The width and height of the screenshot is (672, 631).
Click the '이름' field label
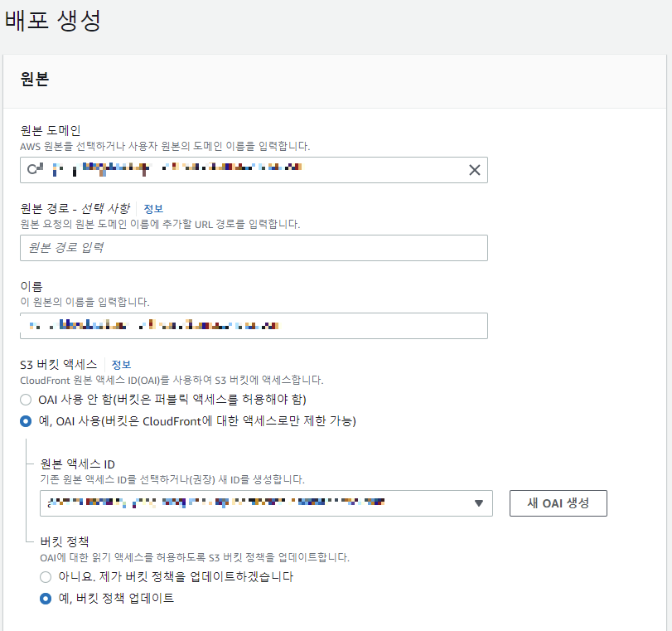tap(31, 286)
